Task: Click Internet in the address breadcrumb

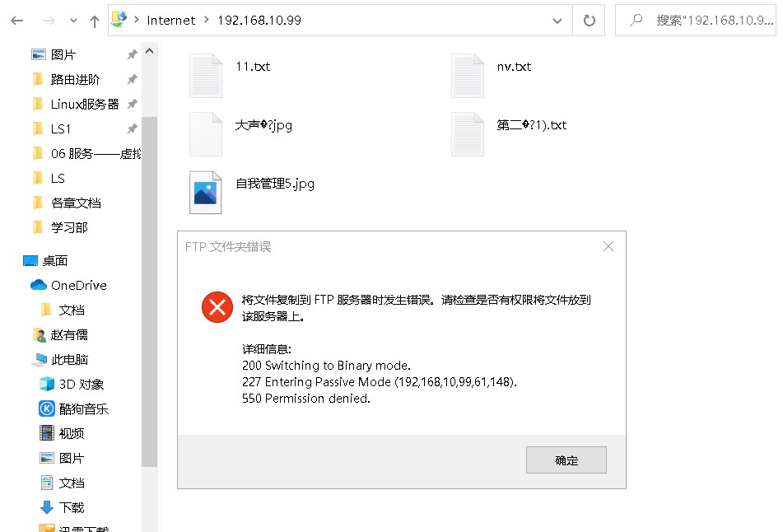Action: pos(170,21)
